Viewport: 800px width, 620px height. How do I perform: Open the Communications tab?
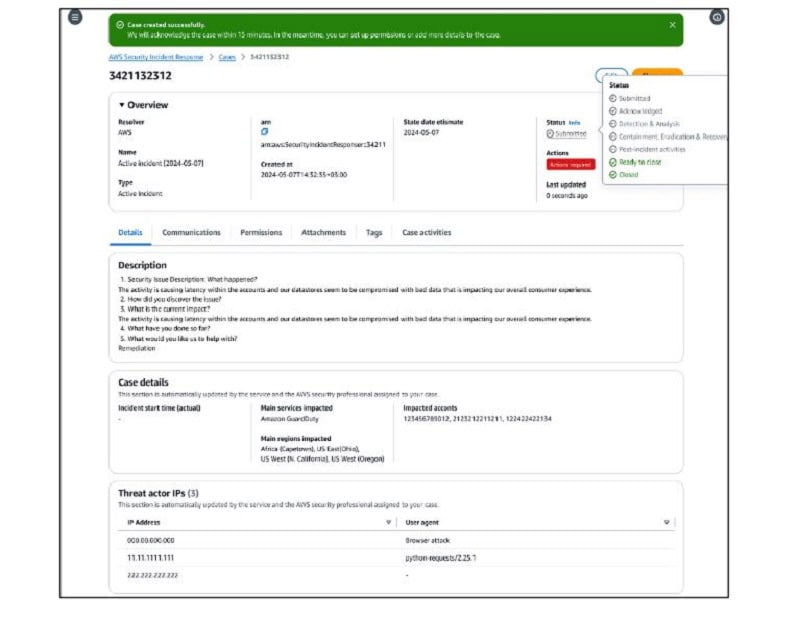coord(191,233)
